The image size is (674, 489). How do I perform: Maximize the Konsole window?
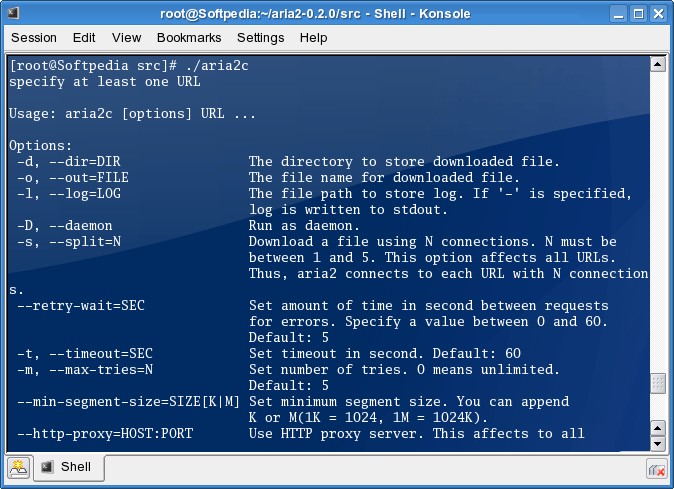(635, 12)
